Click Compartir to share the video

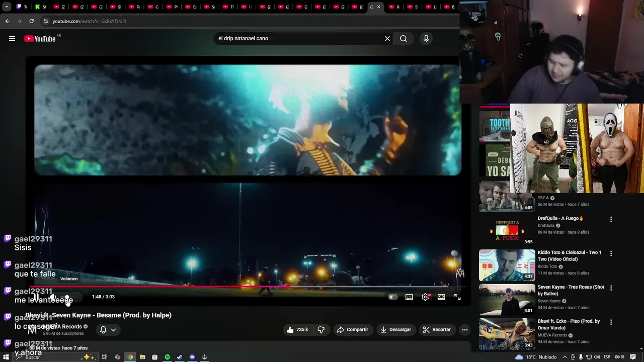353,330
